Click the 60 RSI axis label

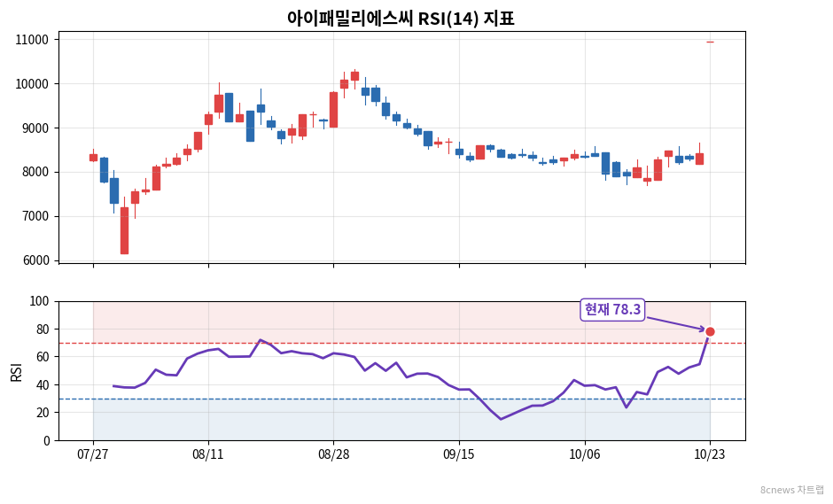pos(43,357)
